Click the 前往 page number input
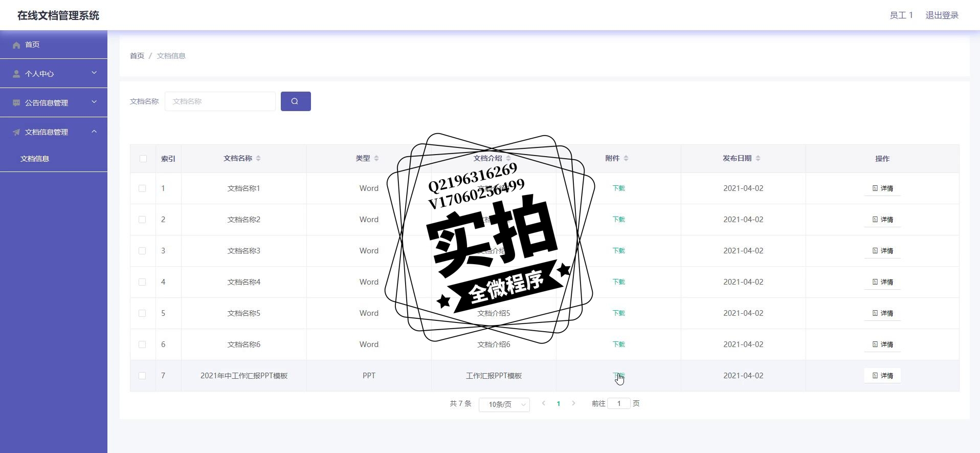 (618, 403)
